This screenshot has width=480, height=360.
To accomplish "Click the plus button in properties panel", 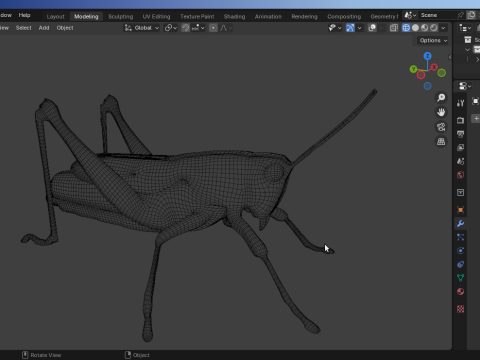I will click(476, 118).
